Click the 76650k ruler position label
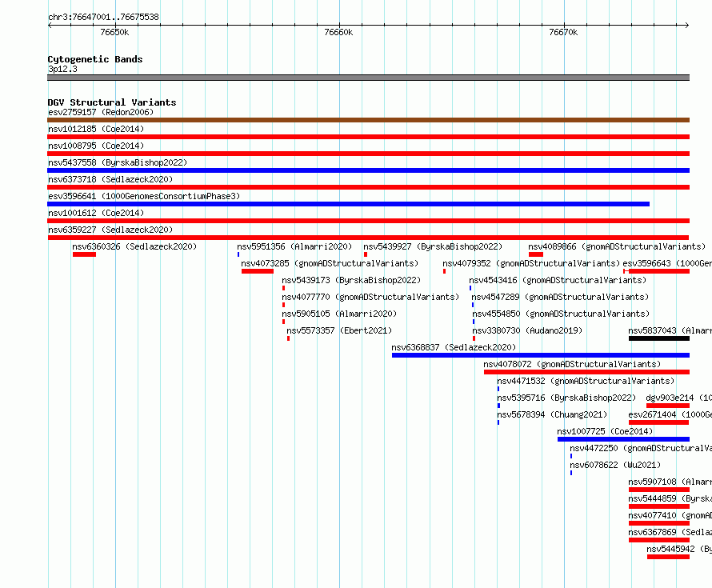 114,32
